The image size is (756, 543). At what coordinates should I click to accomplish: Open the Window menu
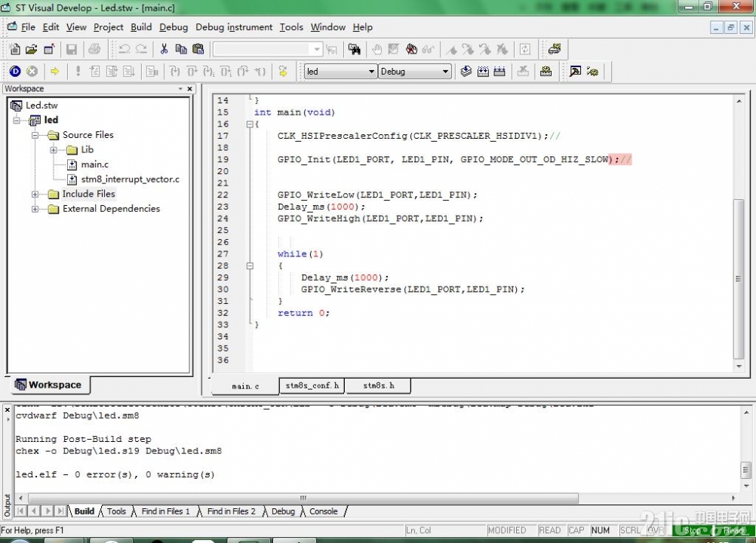click(x=328, y=27)
